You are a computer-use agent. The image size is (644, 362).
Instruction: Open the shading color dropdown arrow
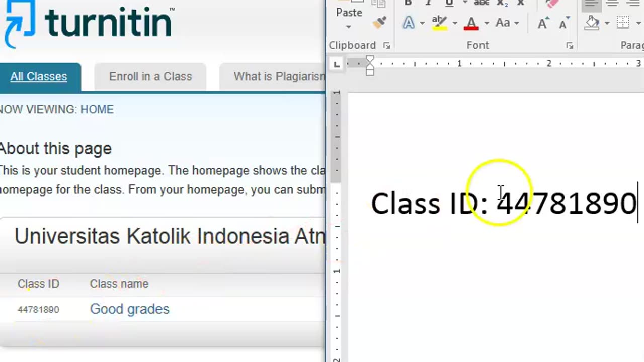coord(607,23)
